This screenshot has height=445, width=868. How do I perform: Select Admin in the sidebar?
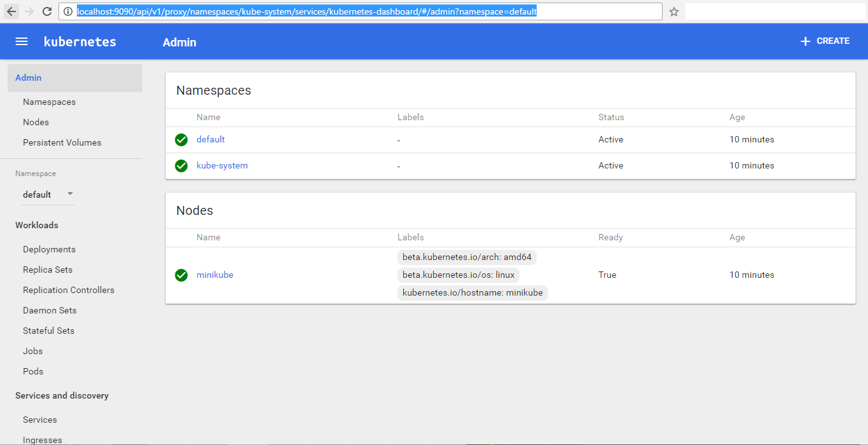[x=75, y=78]
